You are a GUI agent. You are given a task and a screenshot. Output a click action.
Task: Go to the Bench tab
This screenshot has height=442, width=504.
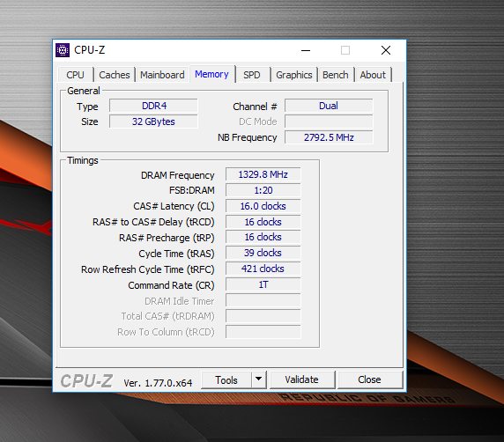(335, 75)
